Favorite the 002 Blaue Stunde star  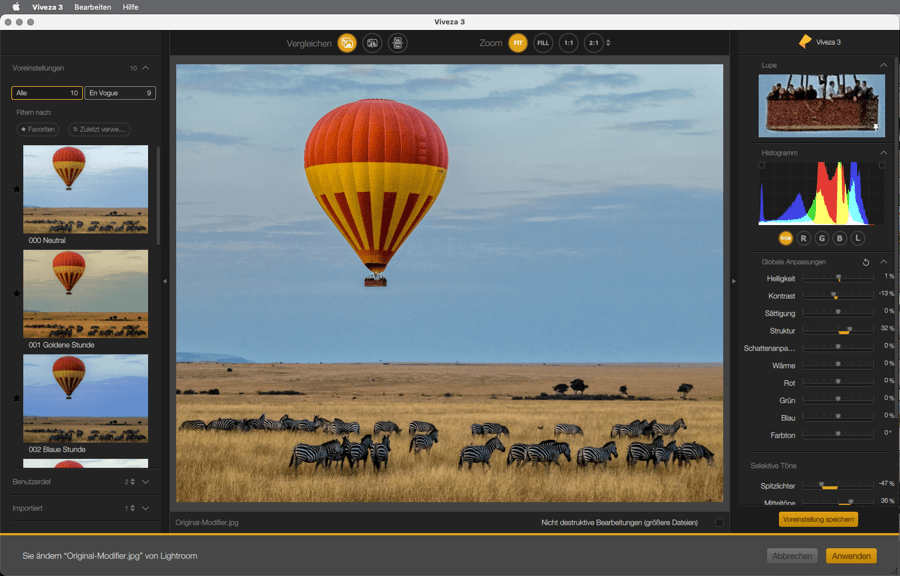[17, 398]
